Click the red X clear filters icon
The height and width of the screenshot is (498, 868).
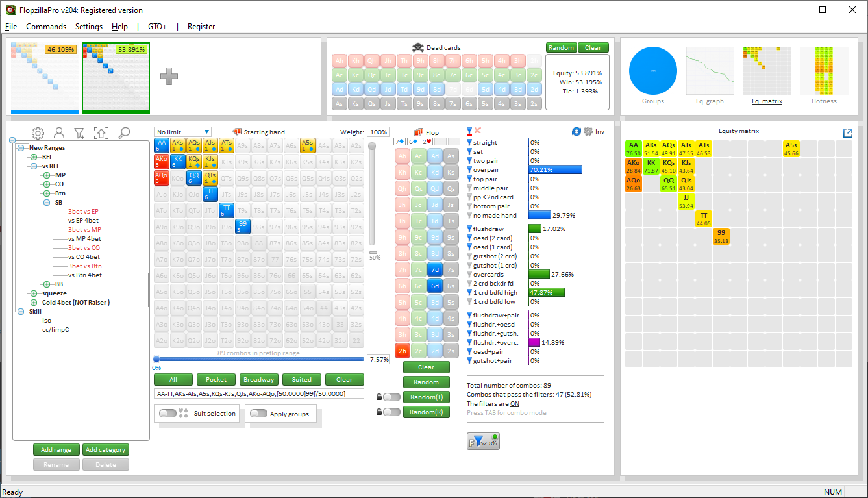[478, 131]
